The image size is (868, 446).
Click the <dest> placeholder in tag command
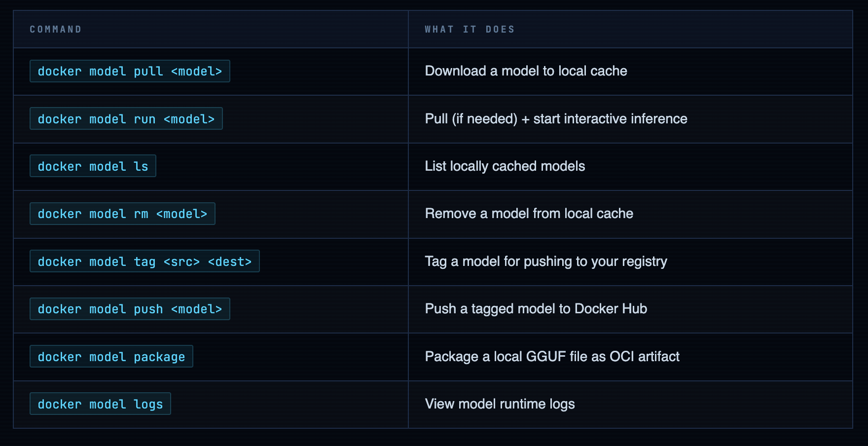230,262
